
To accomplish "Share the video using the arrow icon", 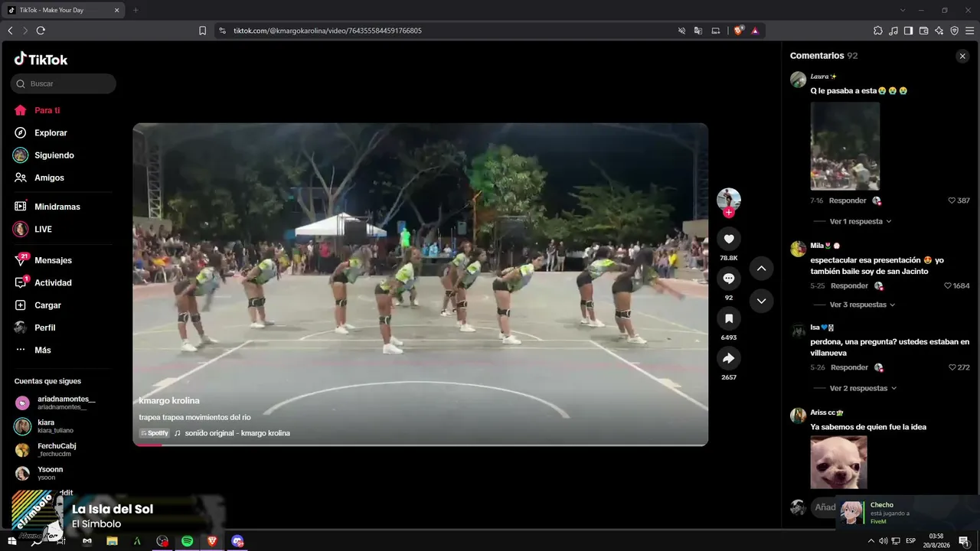I will [x=728, y=358].
